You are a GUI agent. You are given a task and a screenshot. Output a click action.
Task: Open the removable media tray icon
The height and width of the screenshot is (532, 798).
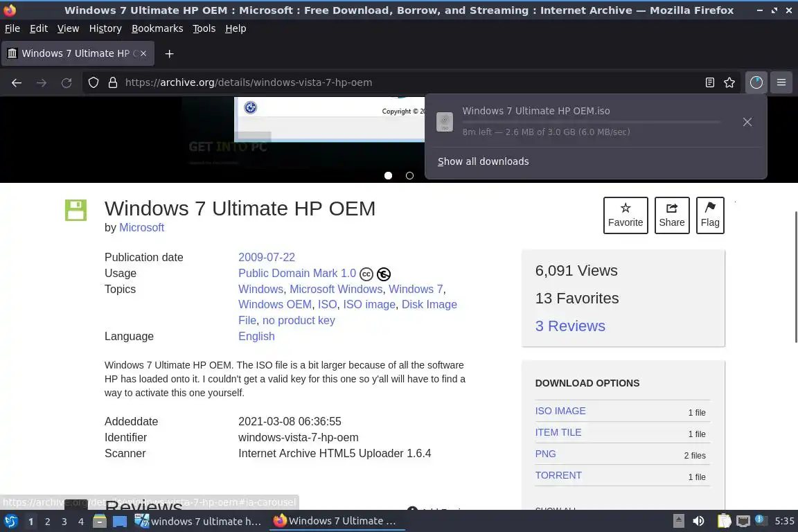click(x=678, y=521)
